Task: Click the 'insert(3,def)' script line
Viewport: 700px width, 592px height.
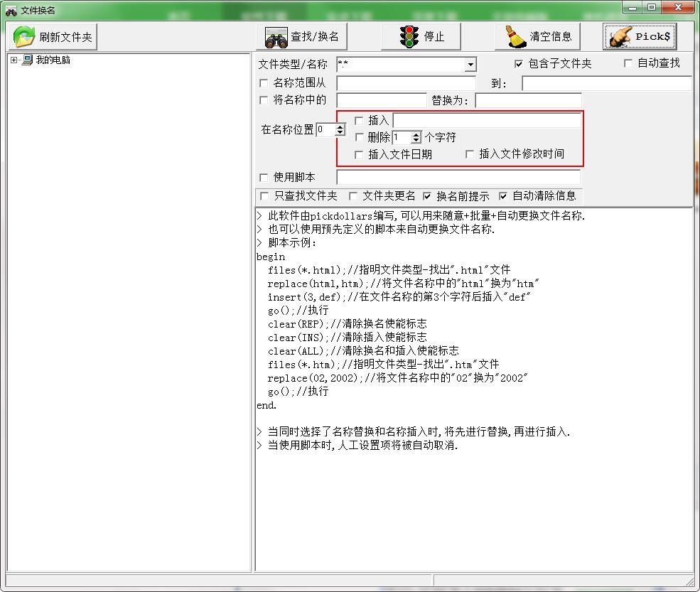Action: tap(399, 297)
